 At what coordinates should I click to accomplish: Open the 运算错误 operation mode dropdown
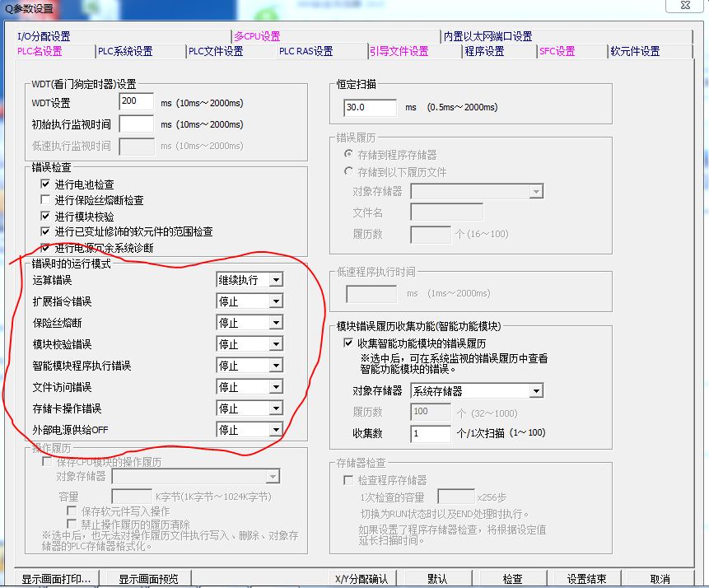[x=276, y=280]
